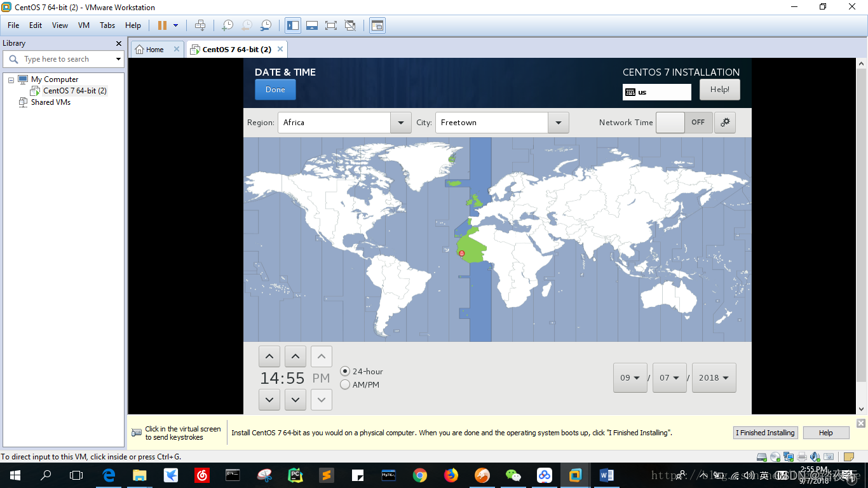The image size is (868, 488).
Task: Dismiss the install hint bar
Action: click(861, 423)
